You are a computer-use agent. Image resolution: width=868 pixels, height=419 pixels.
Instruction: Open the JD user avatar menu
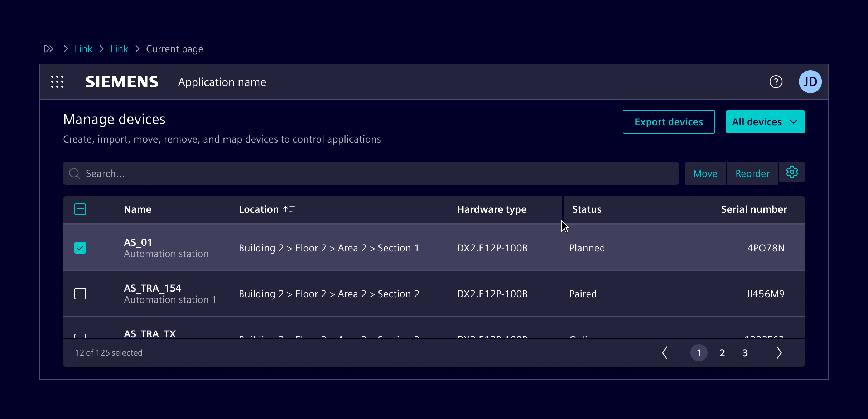[x=810, y=82]
